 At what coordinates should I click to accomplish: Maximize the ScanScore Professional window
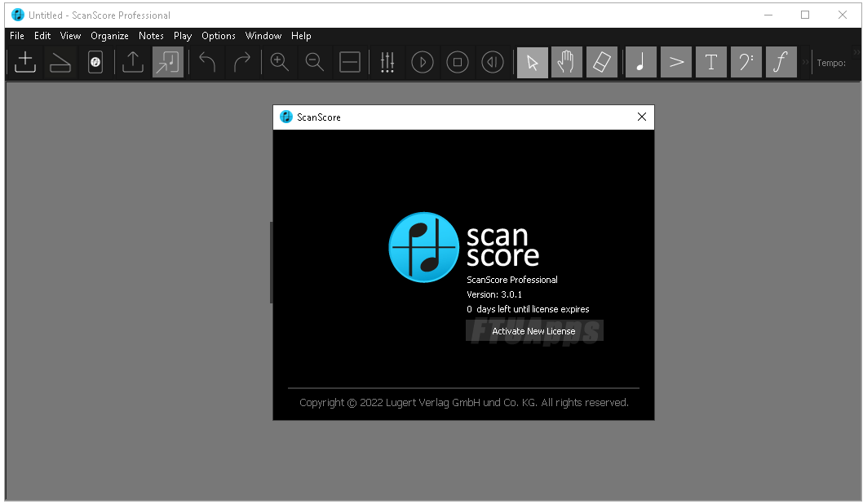(x=805, y=15)
